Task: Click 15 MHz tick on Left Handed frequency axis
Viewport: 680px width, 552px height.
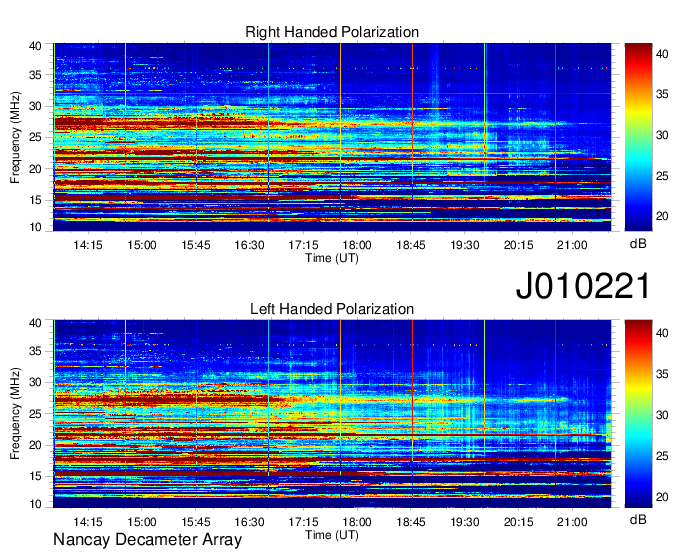Action: point(35,477)
